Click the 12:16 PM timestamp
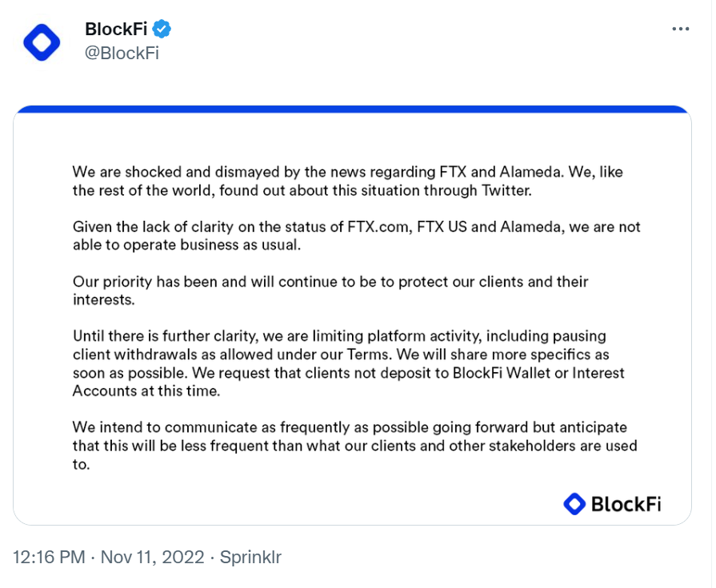This screenshot has height=588, width=716. click(49, 558)
